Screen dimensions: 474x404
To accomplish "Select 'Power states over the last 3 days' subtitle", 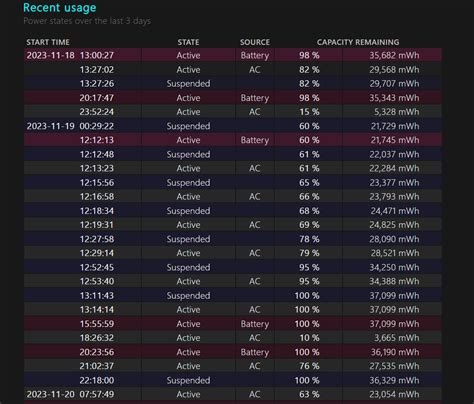I will tap(87, 21).
